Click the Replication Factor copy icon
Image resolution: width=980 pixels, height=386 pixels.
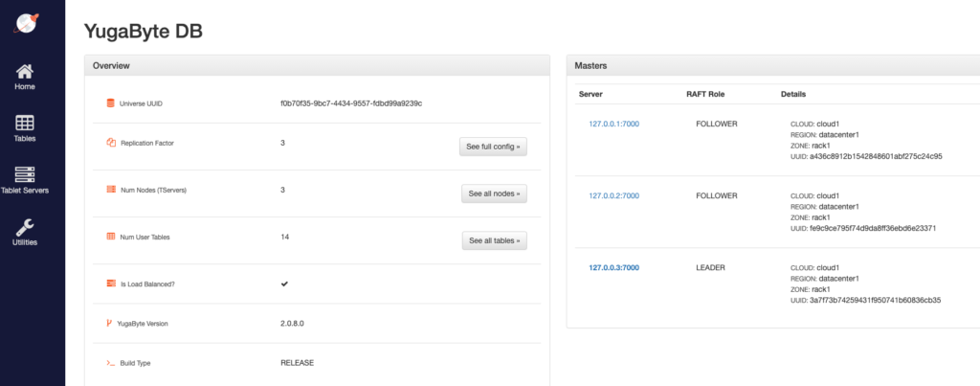(x=111, y=143)
